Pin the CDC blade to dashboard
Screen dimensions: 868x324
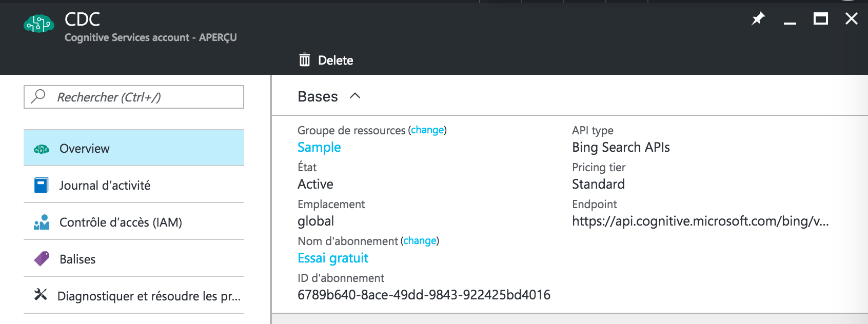(x=758, y=19)
